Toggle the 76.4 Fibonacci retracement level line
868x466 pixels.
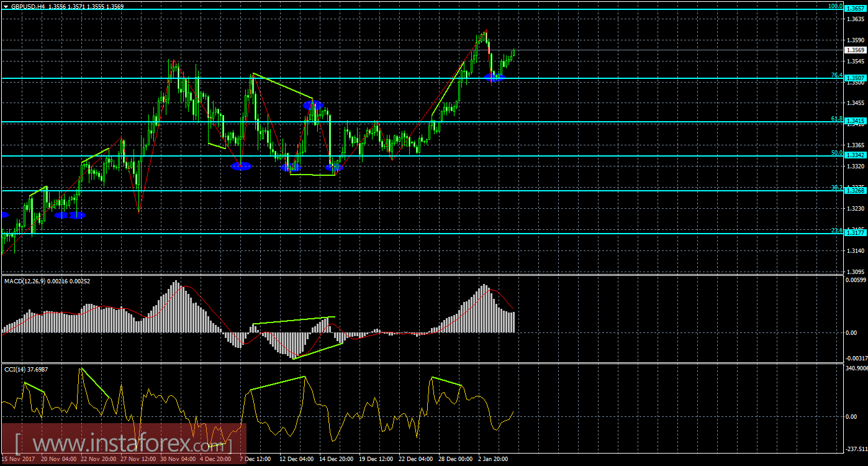tap(373, 78)
